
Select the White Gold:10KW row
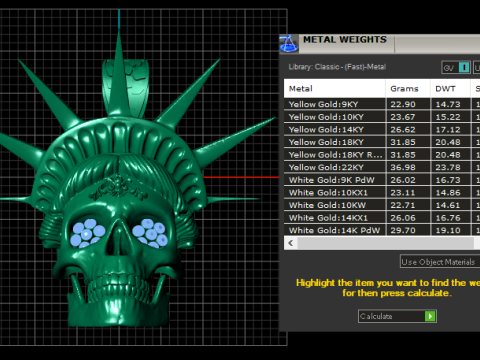click(382, 205)
